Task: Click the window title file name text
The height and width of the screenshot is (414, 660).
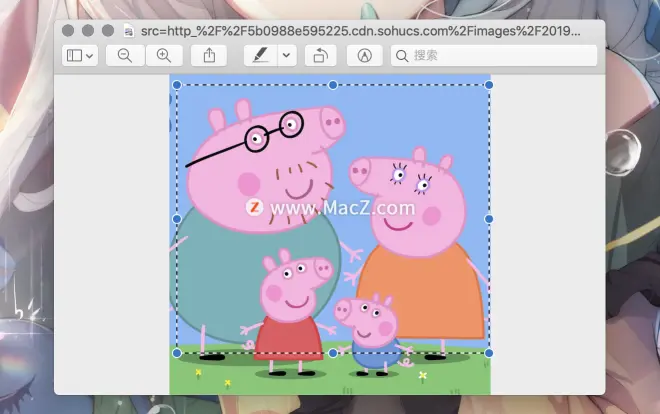Action: pos(360,31)
